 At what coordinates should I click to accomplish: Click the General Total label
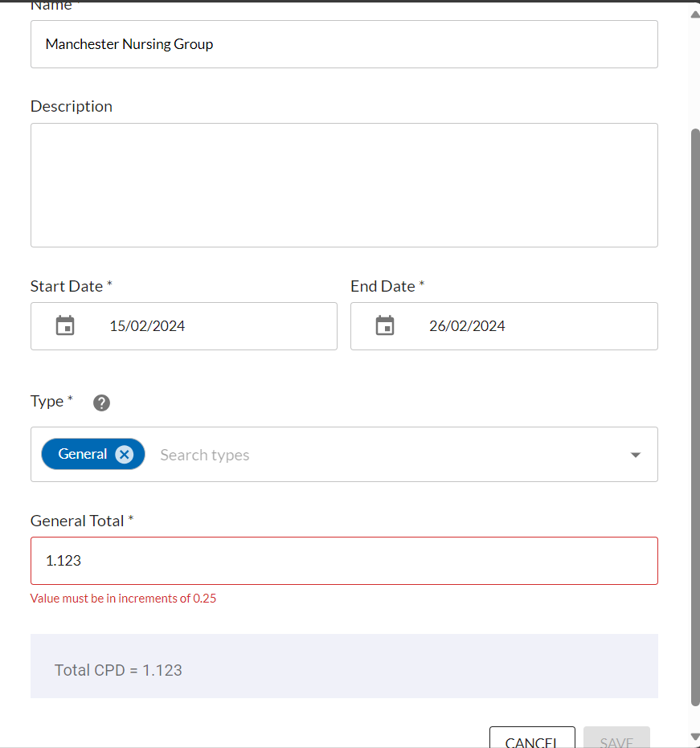(x=77, y=521)
